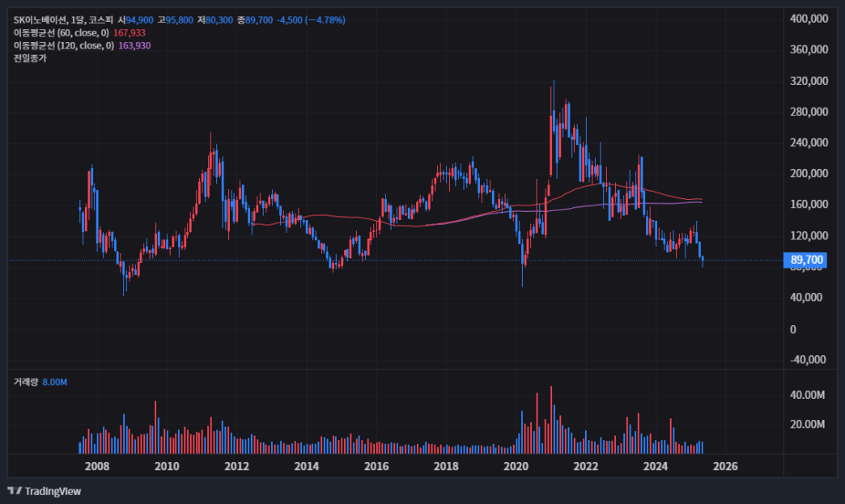The width and height of the screenshot is (845, 504).
Task: Select the 거래량 volume indicator label
Action: [25, 382]
